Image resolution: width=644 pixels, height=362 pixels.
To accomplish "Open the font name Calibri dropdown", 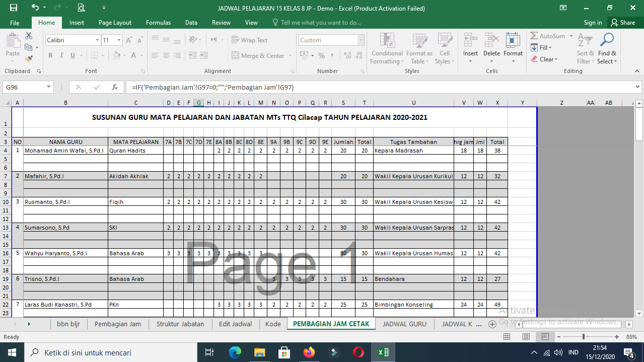I will pyautogui.click(x=98, y=40).
